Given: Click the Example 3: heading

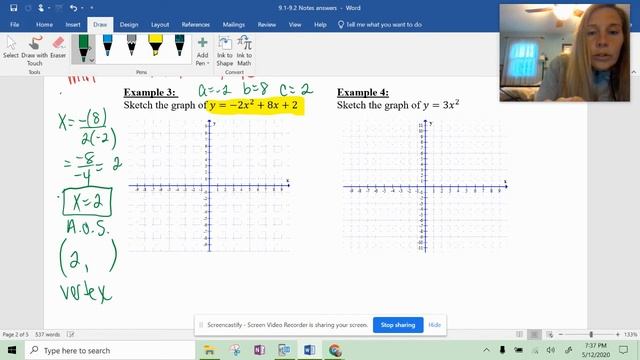Looking at the screenshot, I should tap(151, 92).
